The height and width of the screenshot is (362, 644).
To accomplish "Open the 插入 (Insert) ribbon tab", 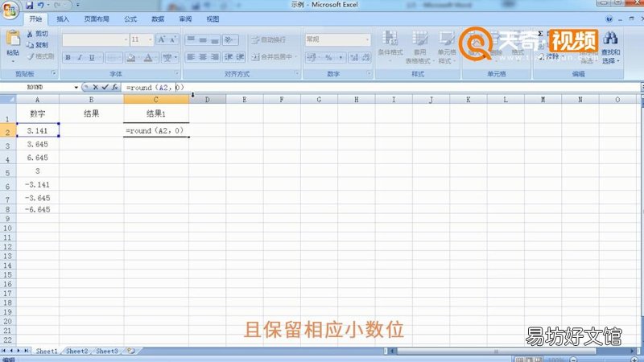I will coord(63,19).
